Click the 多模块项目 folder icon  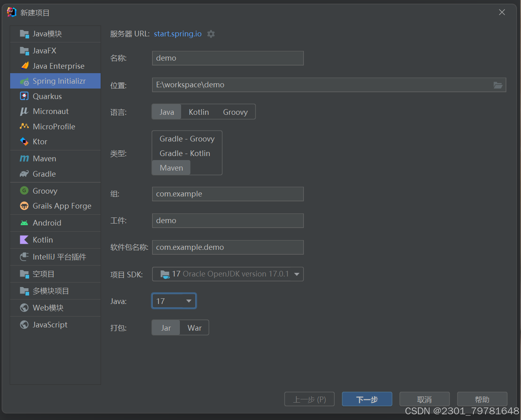click(24, 291)
